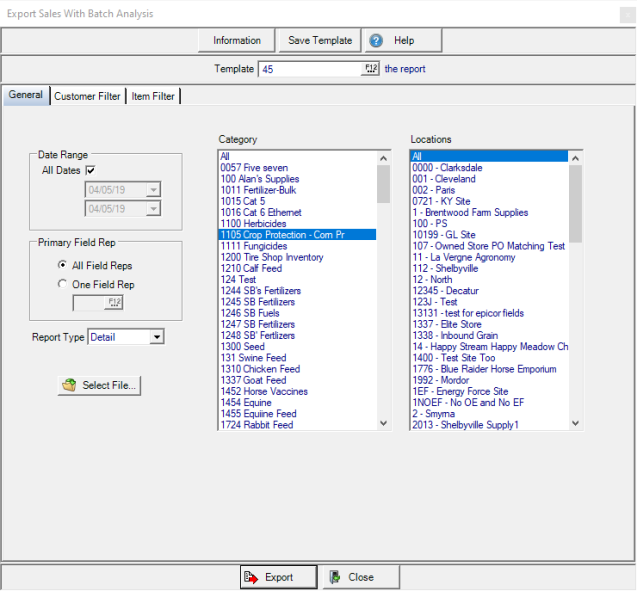Uncheck the All Dates checkbox

[91, 171]
